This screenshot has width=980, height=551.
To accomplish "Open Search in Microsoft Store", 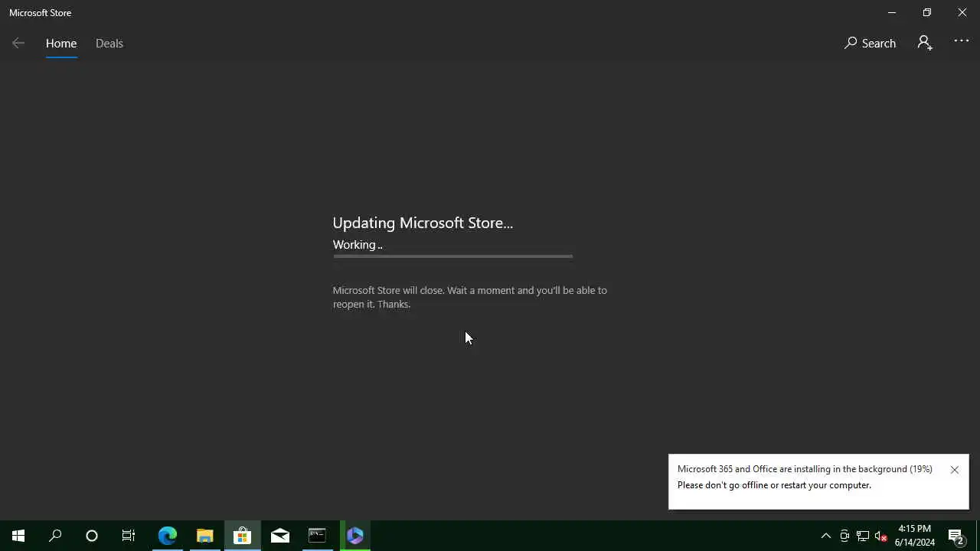I will click(x=870, y=44).
